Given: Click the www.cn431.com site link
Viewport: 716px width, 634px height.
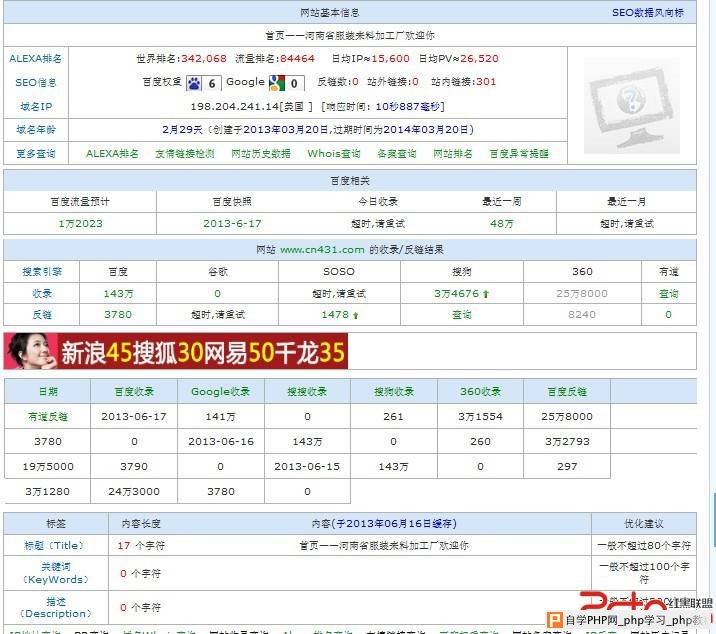Looking at the screenshot, I should click(322, 250).
